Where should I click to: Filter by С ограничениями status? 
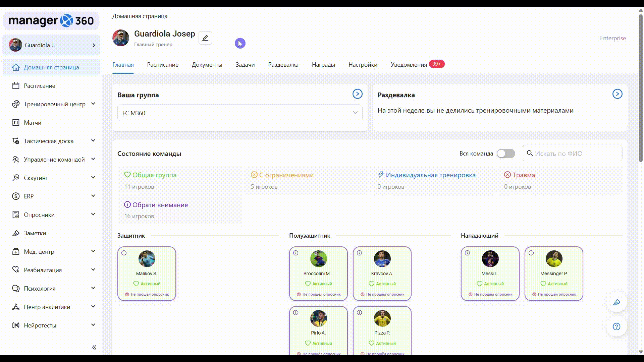tap(286, 175)
